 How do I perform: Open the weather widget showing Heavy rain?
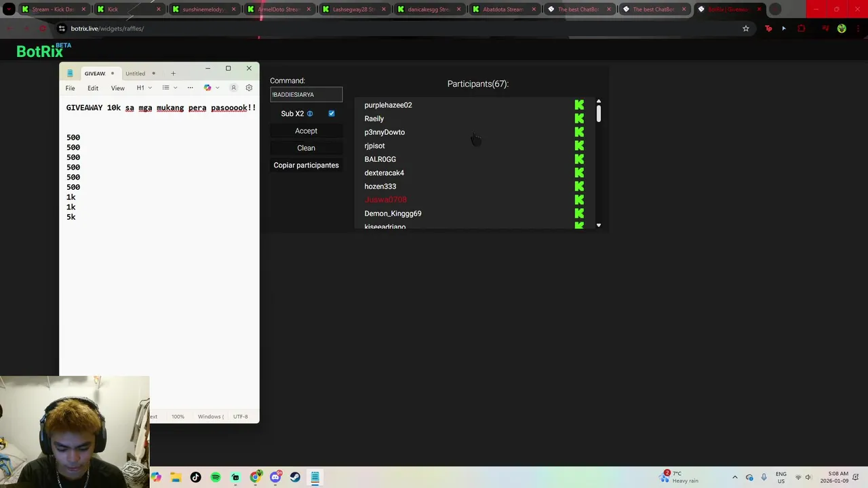[679, 477]
